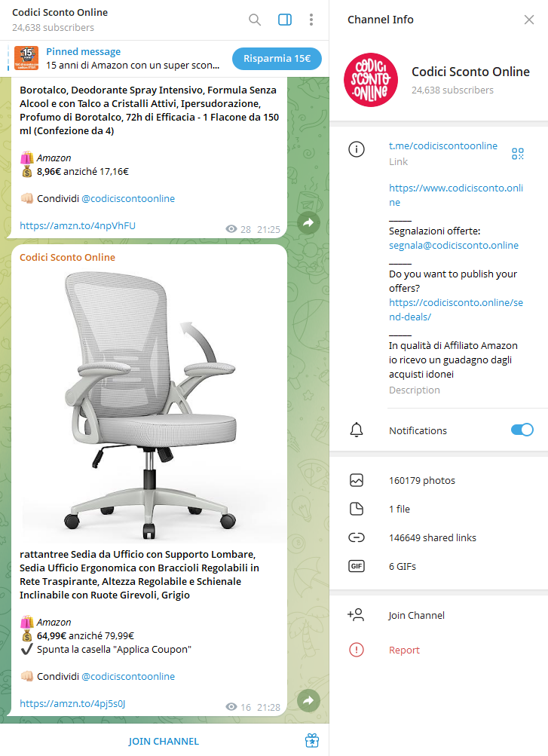Image resolution: width=548 pixels, height=756 pixels.
Task: Close the Channel Info panel
Action: tap(528, 20)
